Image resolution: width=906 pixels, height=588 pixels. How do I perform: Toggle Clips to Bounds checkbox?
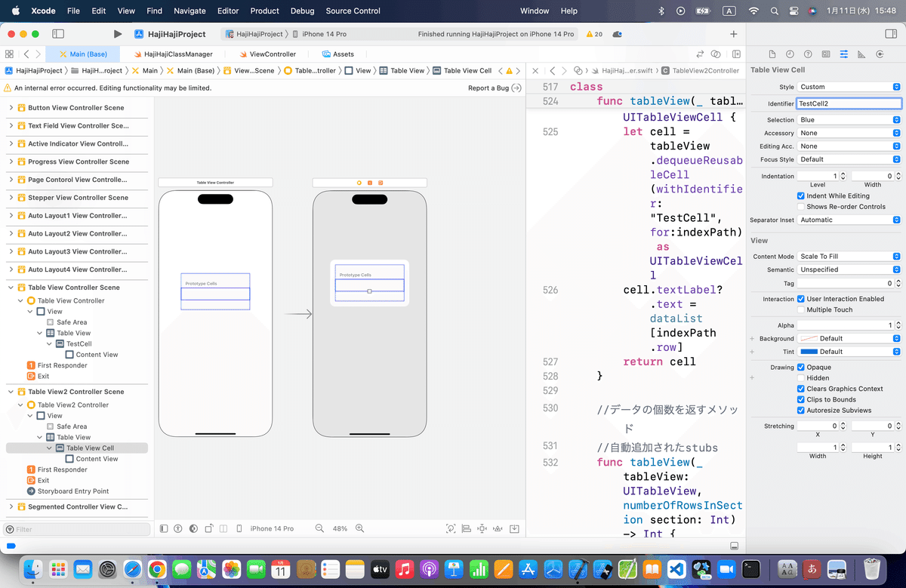801,399
